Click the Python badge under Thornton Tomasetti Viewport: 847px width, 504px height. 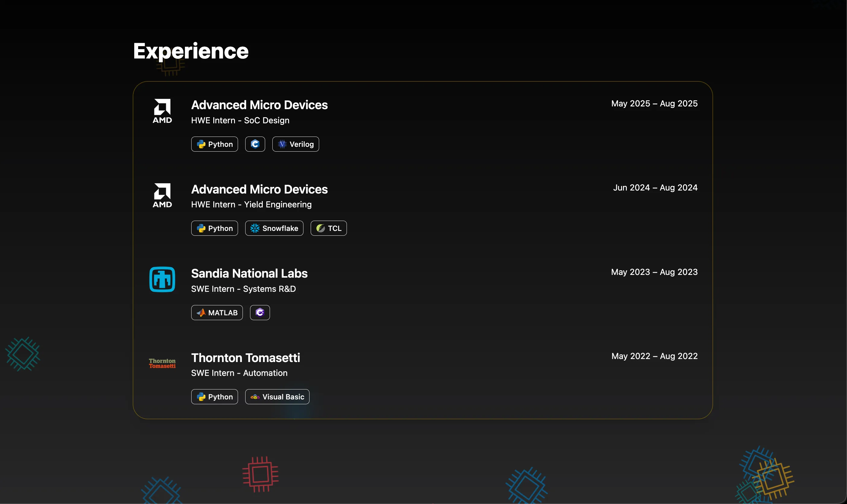pyautogui.click(x=214, y=396)
